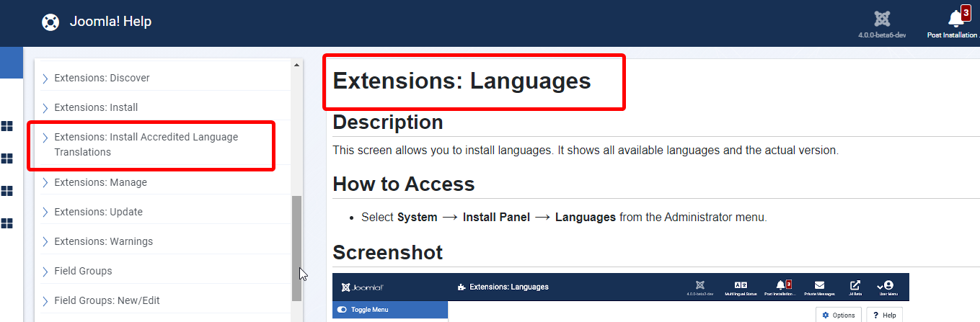980x322 pixels.
Task: Click scroll-up arrow of the topics list
Action: click(296, 65)
